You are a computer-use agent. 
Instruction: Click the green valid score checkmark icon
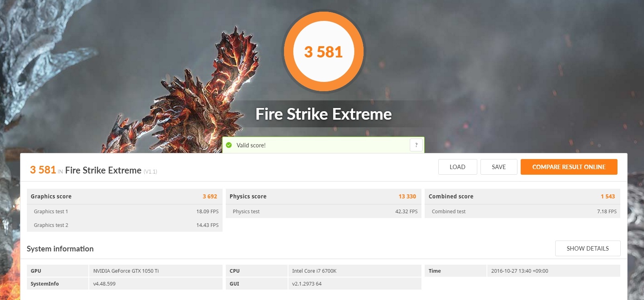pos(229,145)
